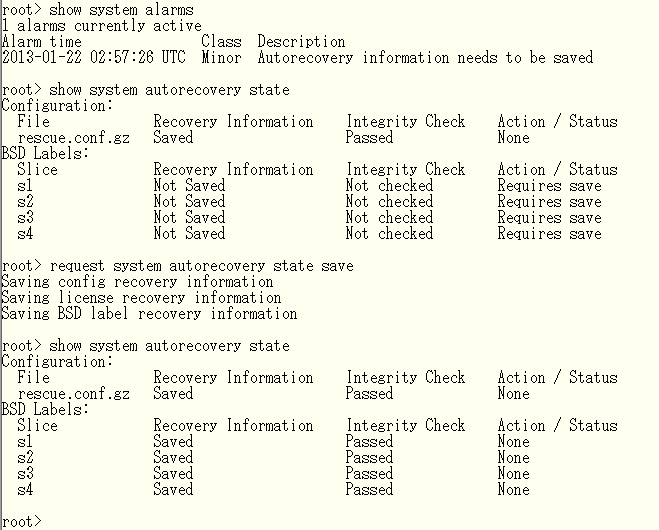
Task: Click 'Not Saved' in the s1 row
Action: coord(189,185)
